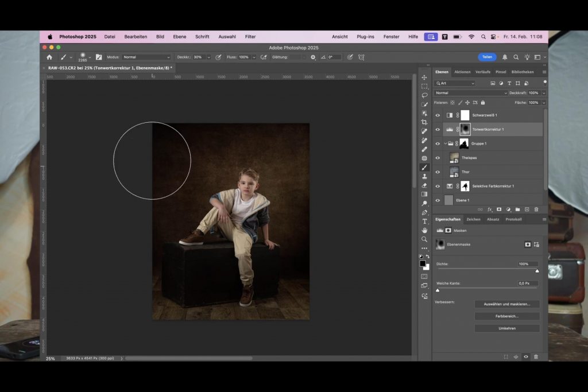Image resolution: width=588 pixels, height=392 pixels.
Task: Toggle visibility of Thor layer
Action: pos(438,172)
